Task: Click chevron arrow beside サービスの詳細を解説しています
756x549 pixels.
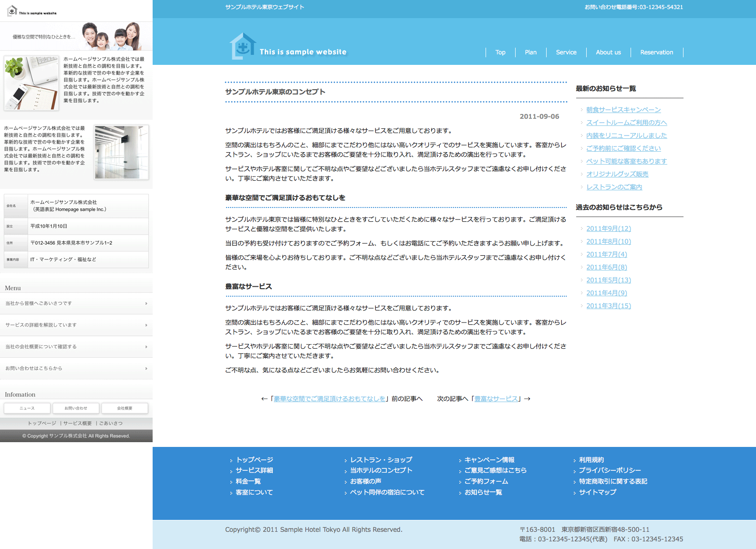Action: 146,325
